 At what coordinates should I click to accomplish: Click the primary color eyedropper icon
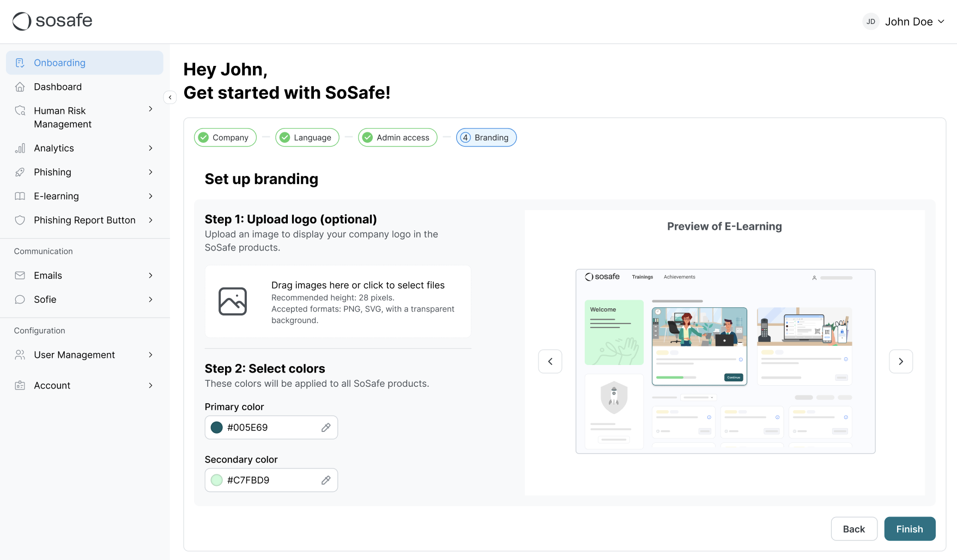point(326,428)
